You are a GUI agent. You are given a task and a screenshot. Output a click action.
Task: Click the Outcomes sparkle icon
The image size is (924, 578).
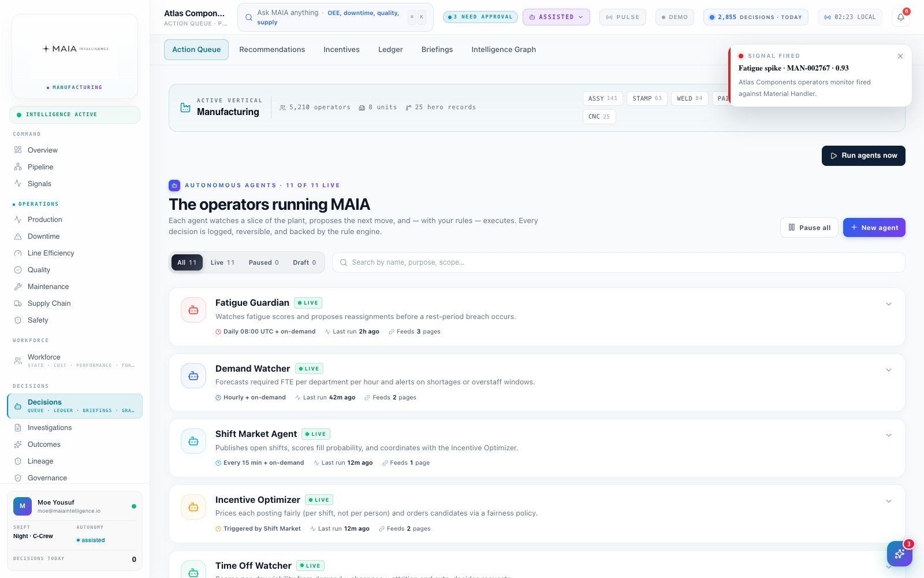[x=18, y=444]
